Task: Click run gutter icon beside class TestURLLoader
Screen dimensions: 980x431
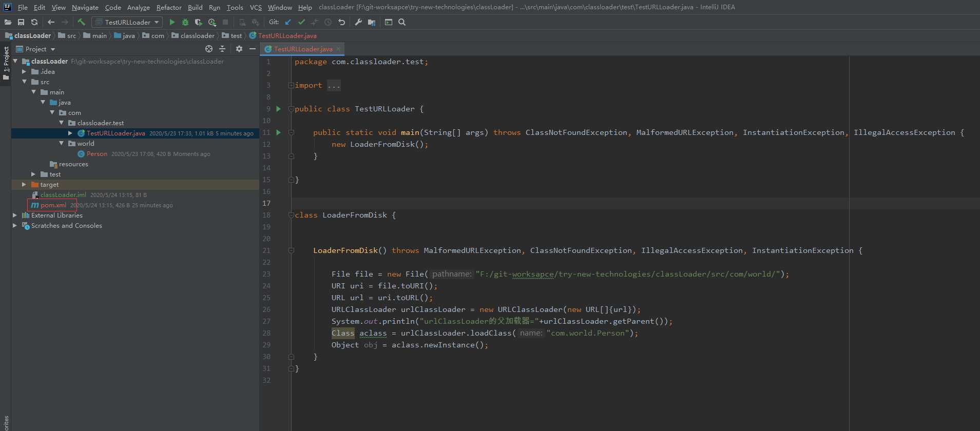Action: (x=278, y=109)
